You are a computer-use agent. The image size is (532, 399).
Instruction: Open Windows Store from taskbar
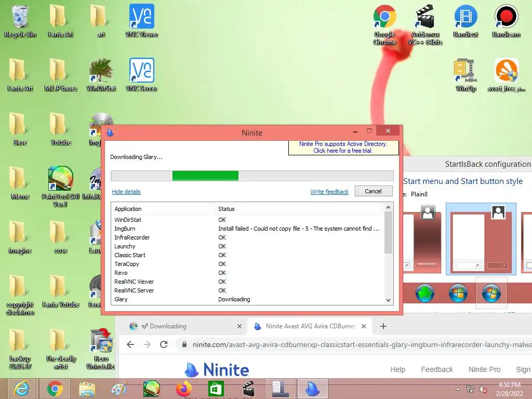[x=216, y=389]
